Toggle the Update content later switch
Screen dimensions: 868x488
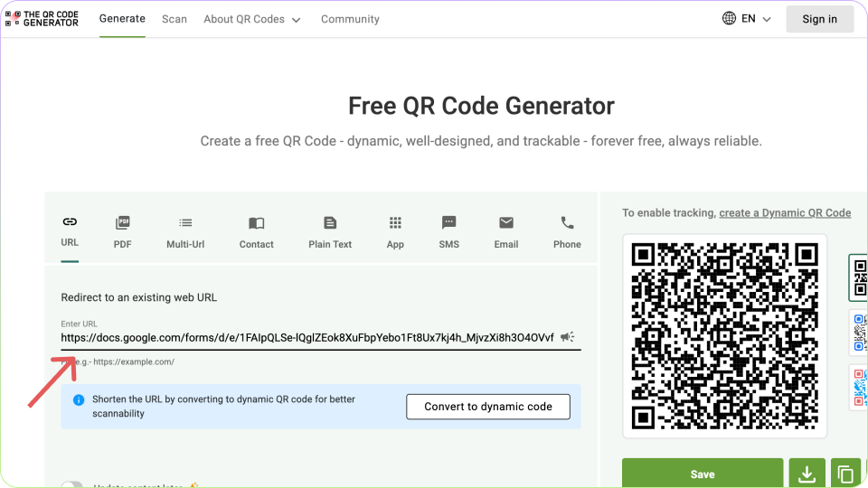point(72,485)
